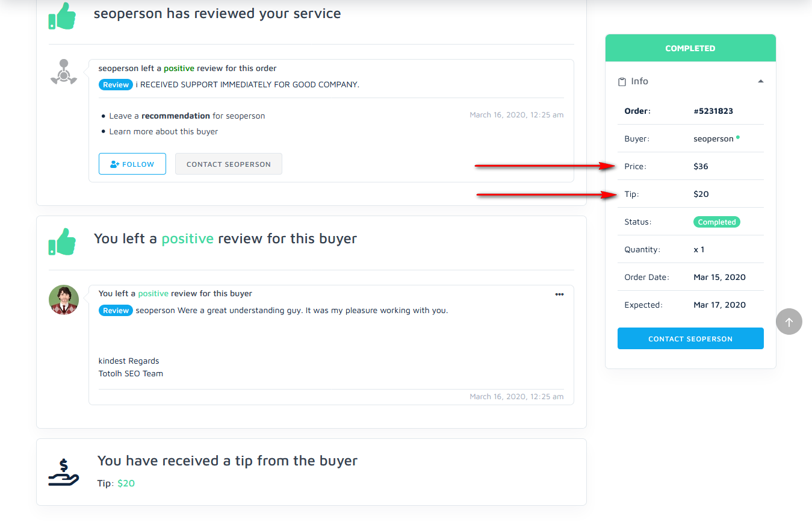Click the gray CONTACT SEOPERSON button
The image size is (812, 522).
(x=229, y=164)
